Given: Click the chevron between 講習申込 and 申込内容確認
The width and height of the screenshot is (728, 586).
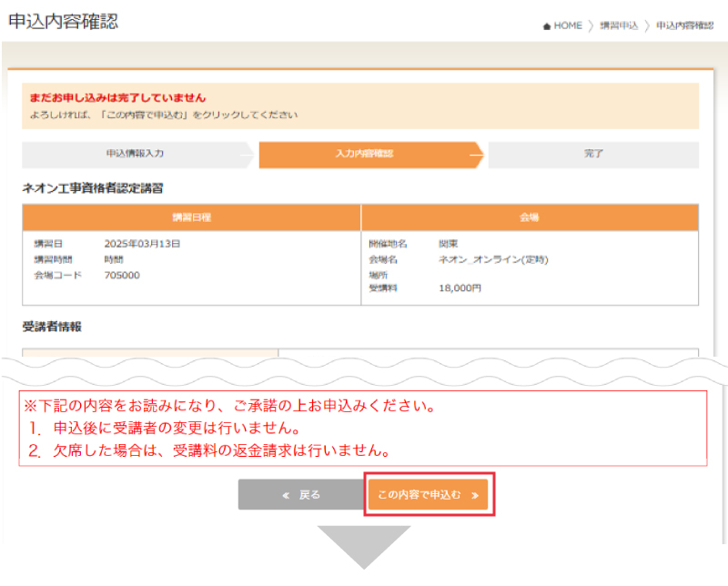Looking at the screenshot, I should click(646, 26).
